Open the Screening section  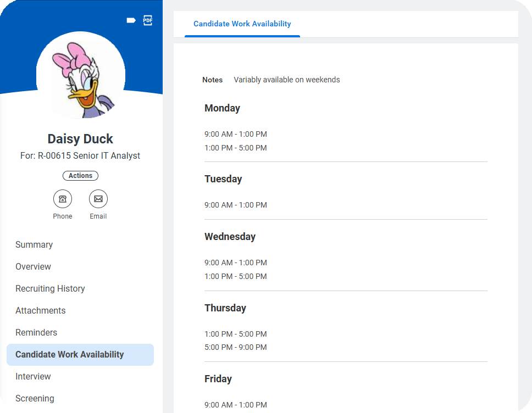[x=35, y=398]
